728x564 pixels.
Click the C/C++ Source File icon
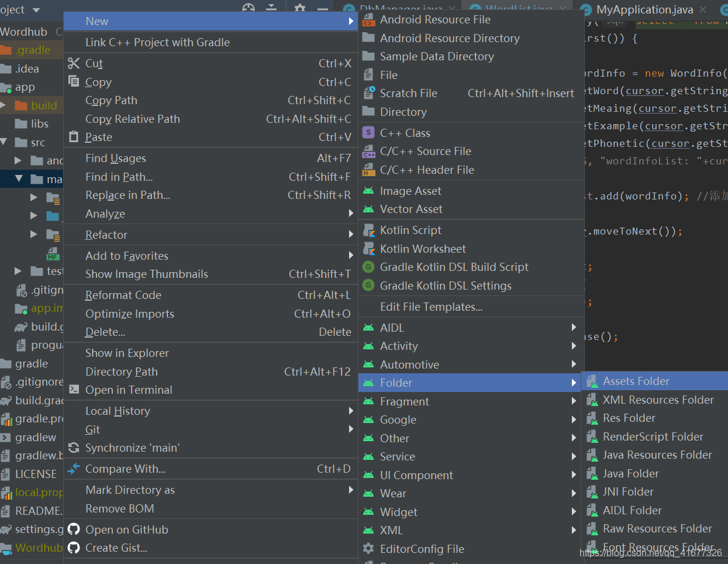coord(368,152)
